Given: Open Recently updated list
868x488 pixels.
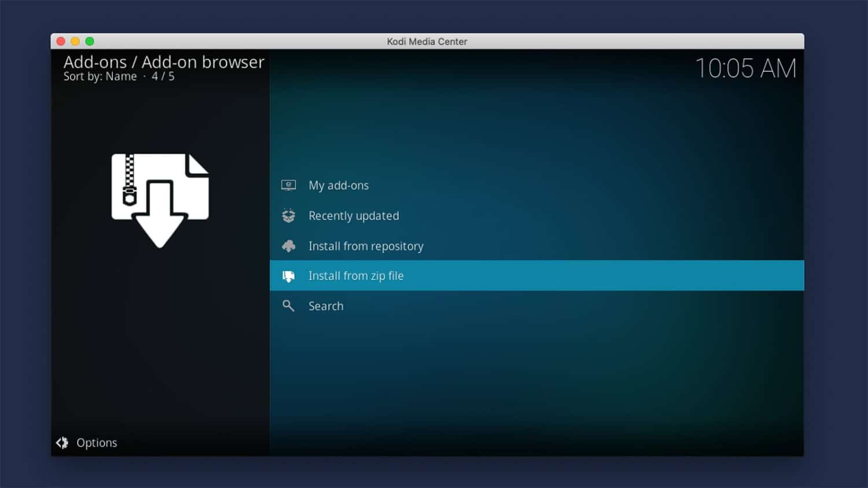Looking at the screenshot, I should tap(537, 216).
